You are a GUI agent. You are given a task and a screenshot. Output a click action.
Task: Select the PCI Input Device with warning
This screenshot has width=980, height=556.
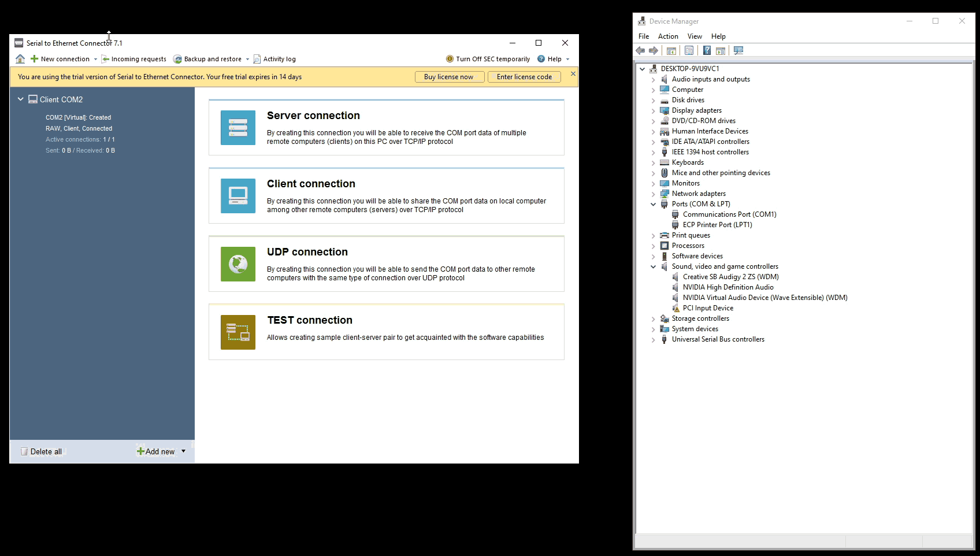(x=708, y=308)
